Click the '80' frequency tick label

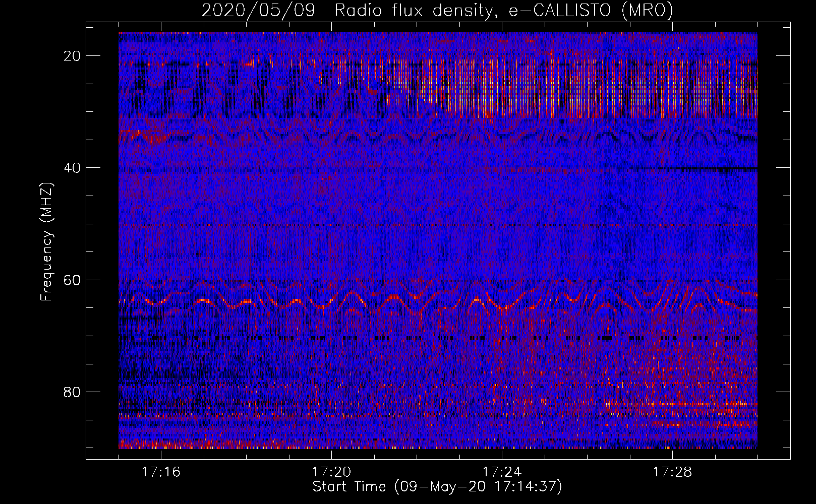[x=73, y=392]
